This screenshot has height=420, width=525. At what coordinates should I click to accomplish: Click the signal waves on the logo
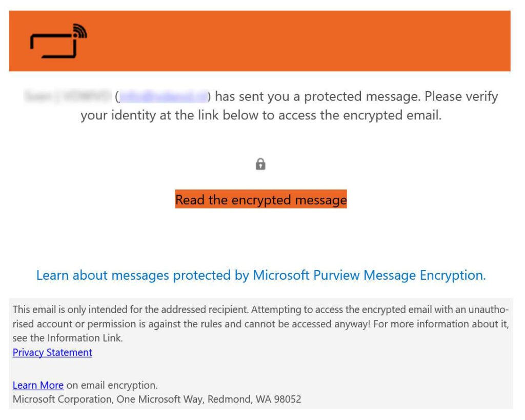80,31
